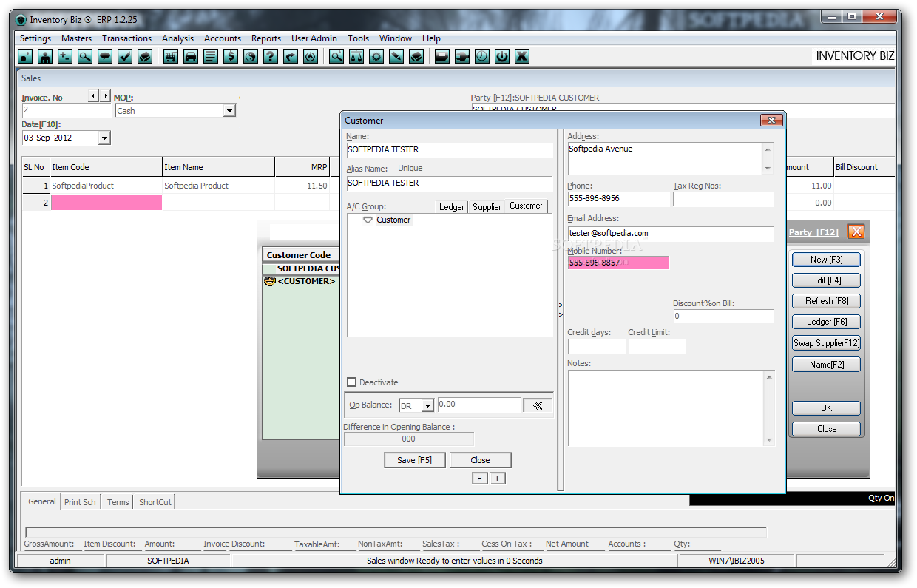Click the Invoice No previous arrow

coord(93,96)
